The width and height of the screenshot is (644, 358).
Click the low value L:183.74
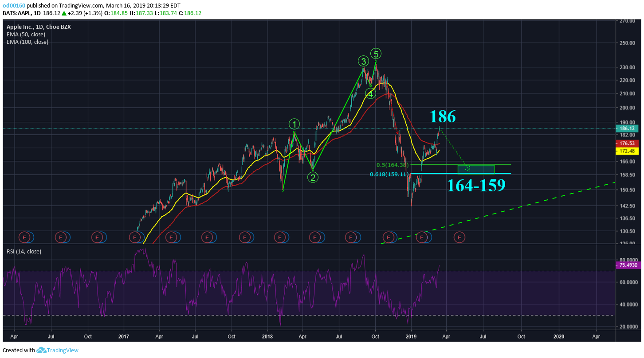(x=166, y=13)
